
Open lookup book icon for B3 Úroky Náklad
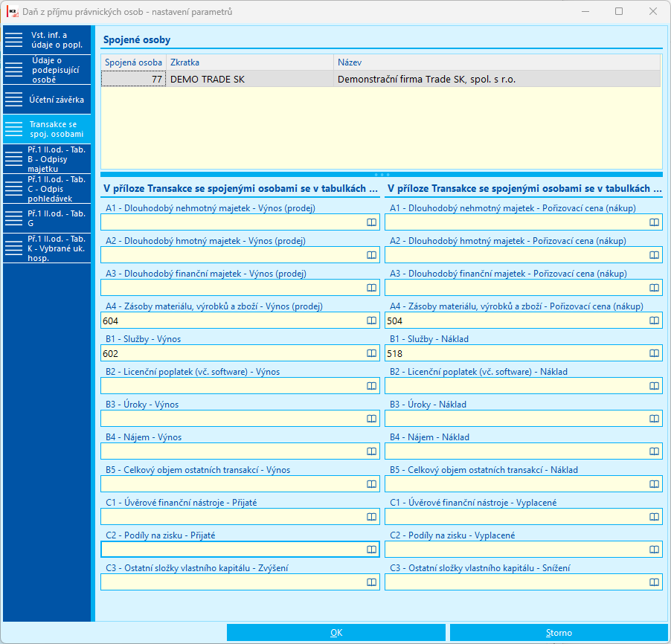pos(654,419)
